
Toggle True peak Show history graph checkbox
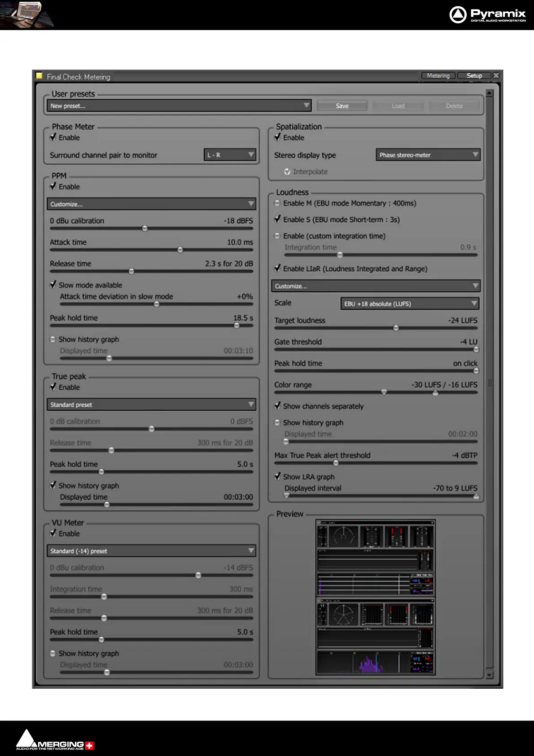53,485
